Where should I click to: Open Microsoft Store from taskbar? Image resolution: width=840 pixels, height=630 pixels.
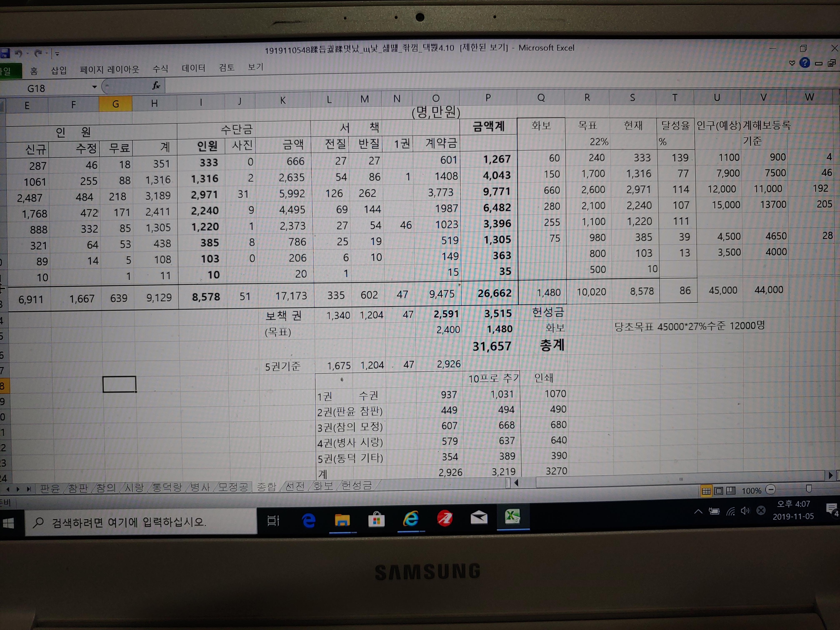pyautogui.click(x=376, y=519)
